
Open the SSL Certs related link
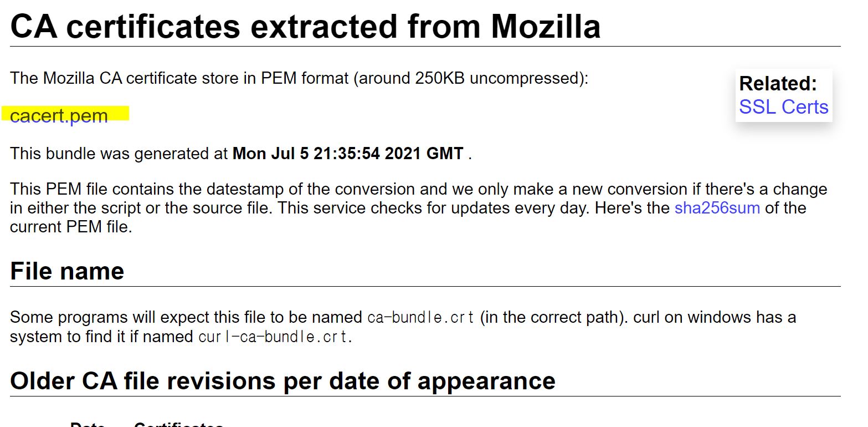click(x=783, y=107)
